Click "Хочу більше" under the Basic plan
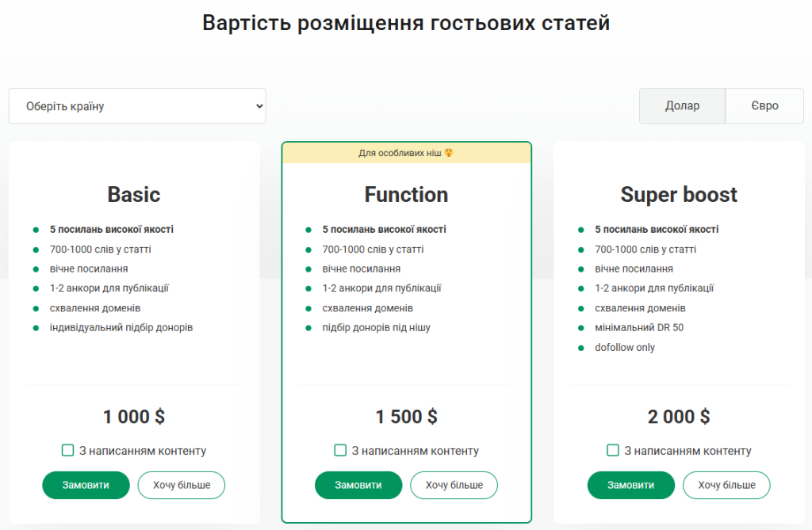 (182, 485)
